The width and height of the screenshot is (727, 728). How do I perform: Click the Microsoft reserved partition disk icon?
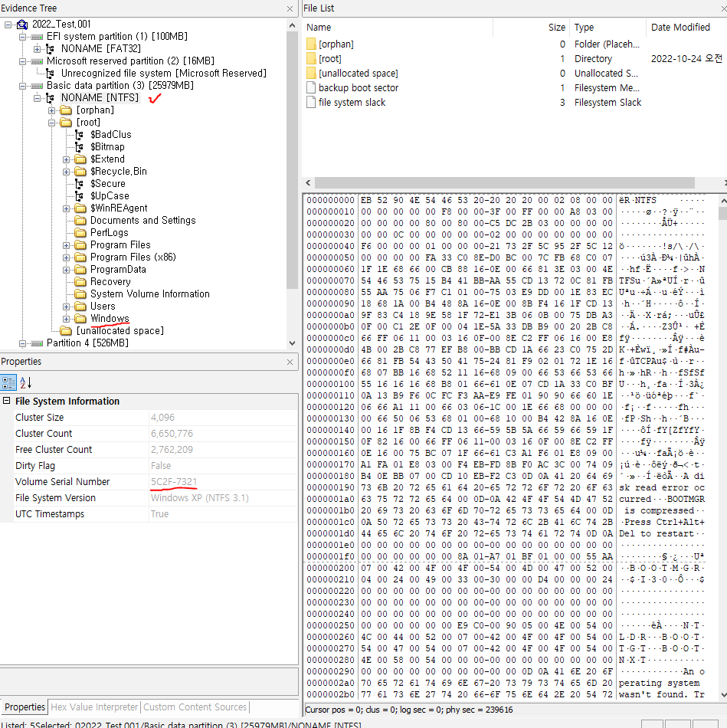tap(37, 61)
